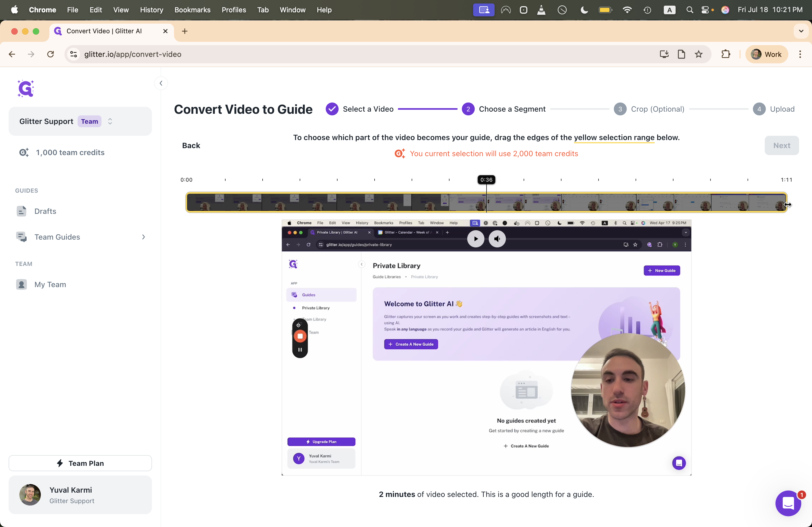Click the browser forward arrow

tap(31, 54)
